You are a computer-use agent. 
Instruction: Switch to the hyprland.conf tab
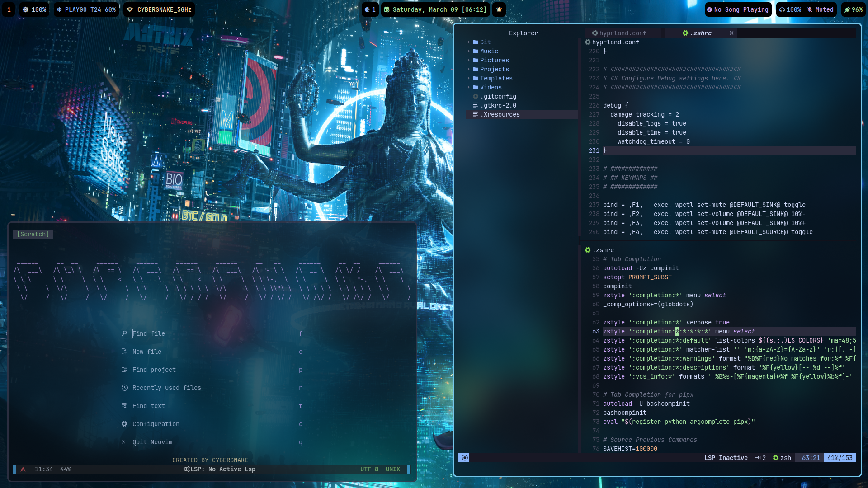[x=622, y=33]
